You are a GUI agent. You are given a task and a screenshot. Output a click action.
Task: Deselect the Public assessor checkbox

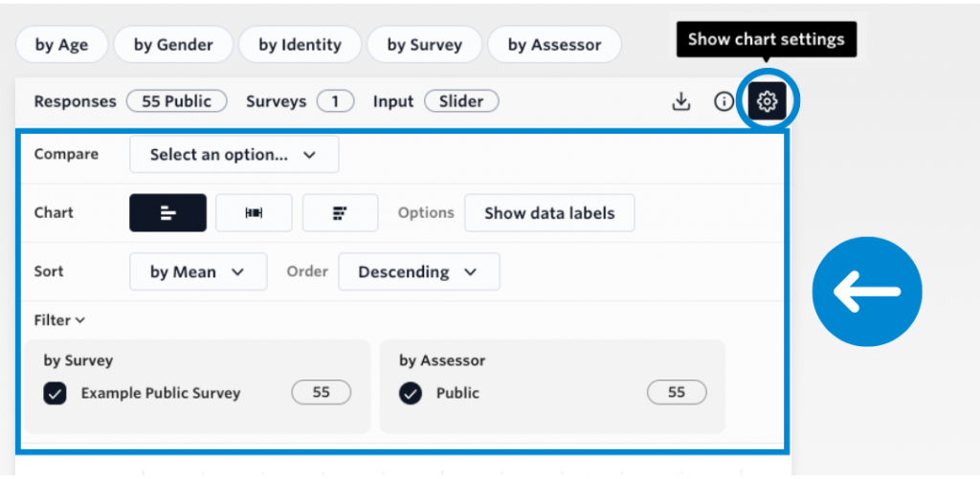(x=410, y=394)
